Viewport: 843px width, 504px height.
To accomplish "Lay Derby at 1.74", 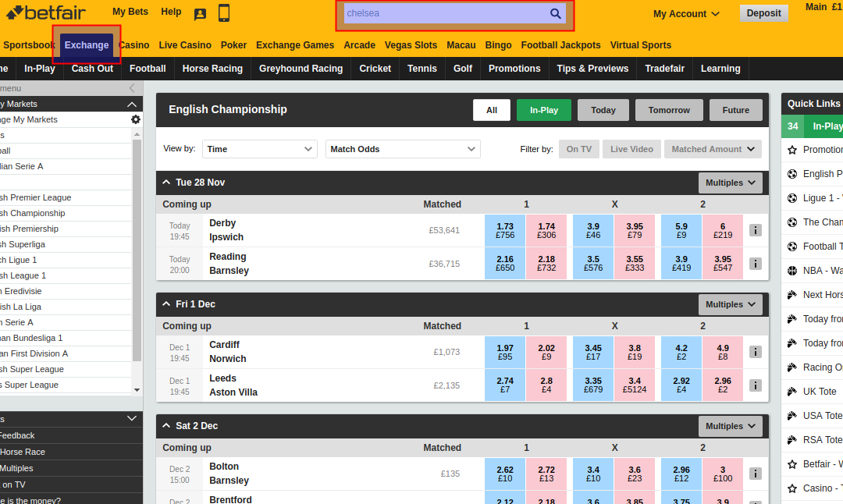I will click(546, 230).
